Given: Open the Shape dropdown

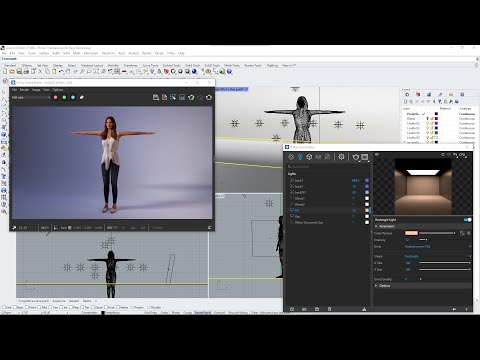Looking at the screenshot, I should tap(438, 256).
